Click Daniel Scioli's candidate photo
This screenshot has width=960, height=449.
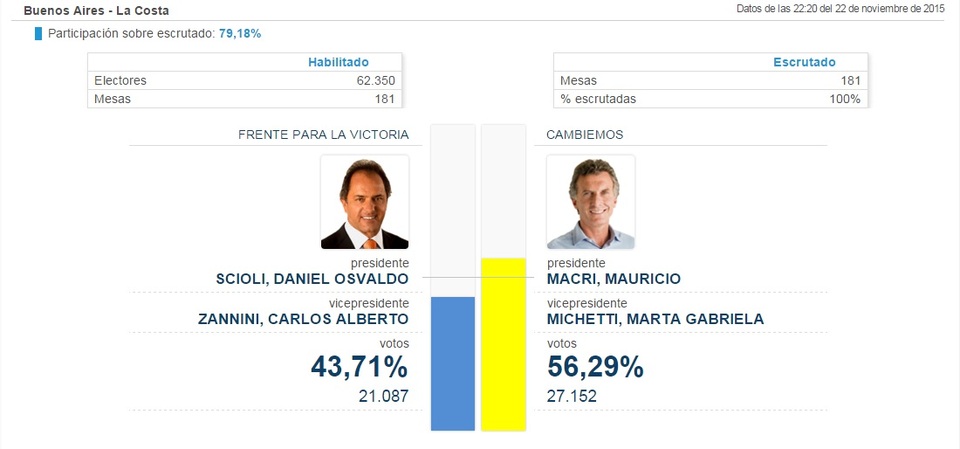click(365, 202)
